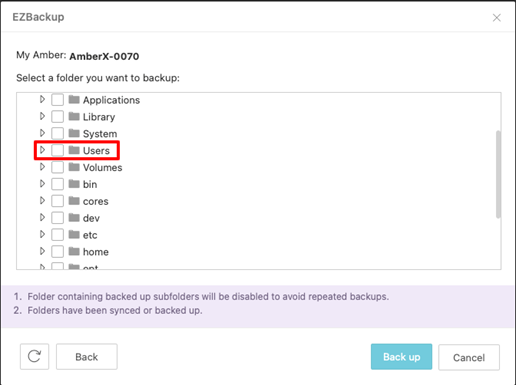Click the refresh icon button
The image size is (516, 385).
coord(34,357)
